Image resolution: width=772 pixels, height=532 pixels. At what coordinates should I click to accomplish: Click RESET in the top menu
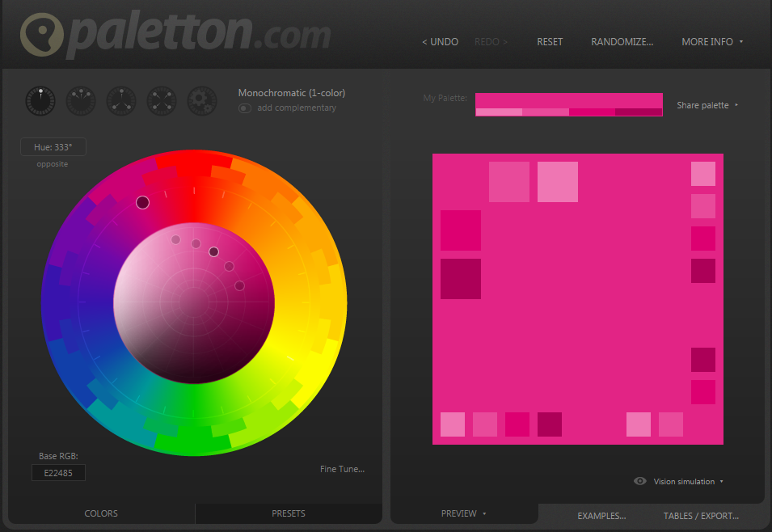coord(550,42)
